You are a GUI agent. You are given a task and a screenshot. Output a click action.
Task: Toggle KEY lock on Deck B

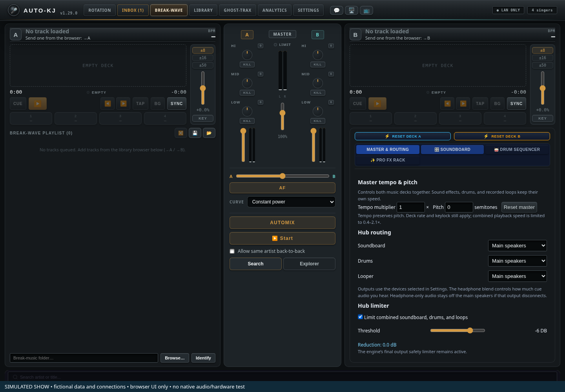(543, 118)
